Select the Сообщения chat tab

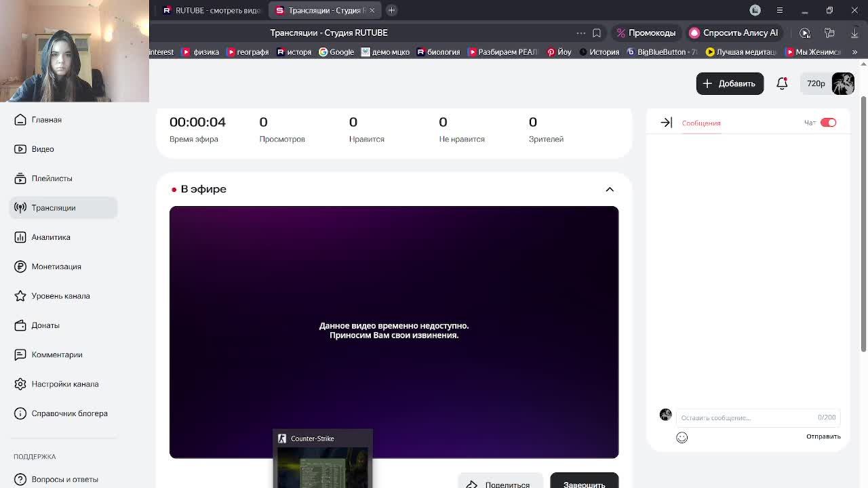(x=701, y=123)
